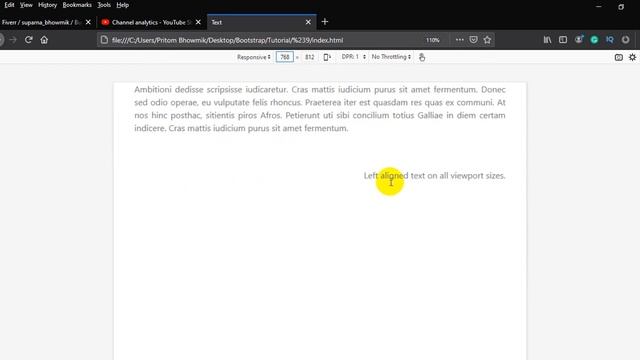
Task: Reload the current page
Action: [29, 40]
